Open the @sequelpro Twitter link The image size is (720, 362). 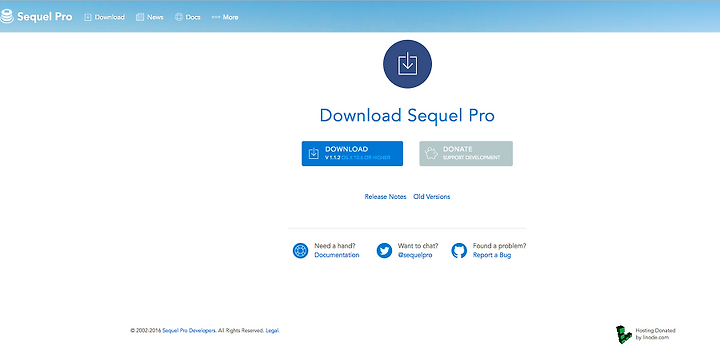[x=415, y=255]
